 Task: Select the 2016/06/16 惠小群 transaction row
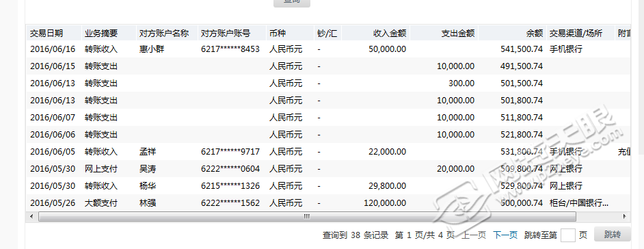click(328, 49)
